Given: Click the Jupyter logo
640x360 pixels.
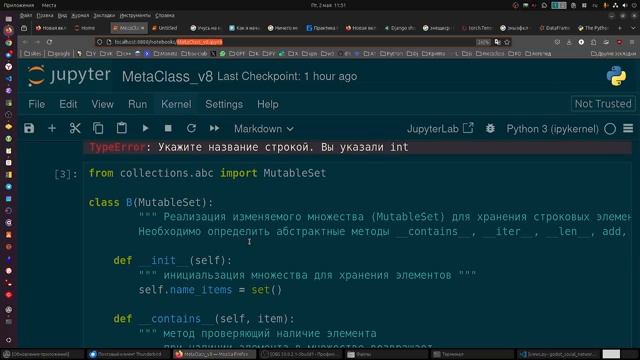Looking at the screenshot, I should (x=69, y=76).
